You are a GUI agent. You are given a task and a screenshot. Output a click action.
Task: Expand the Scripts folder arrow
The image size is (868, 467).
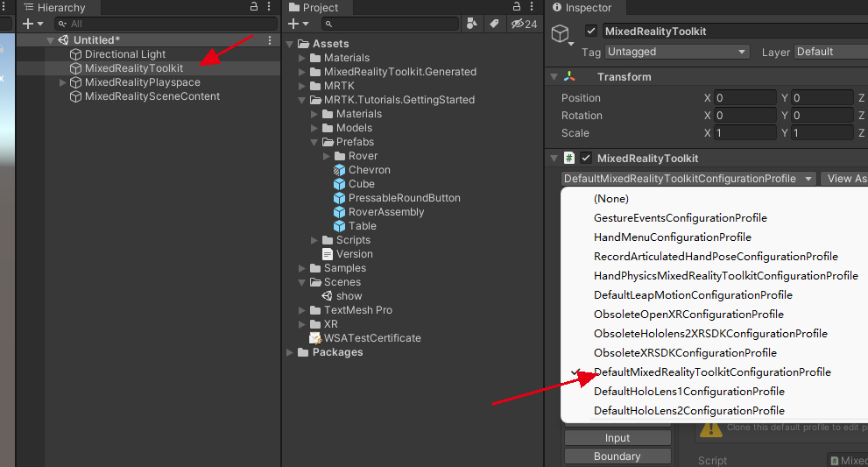pos(314,240)
